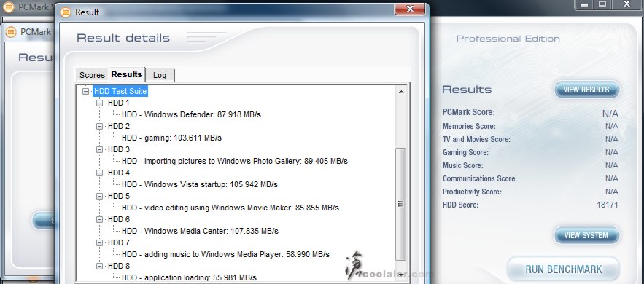This screenshot has height=284, width=644.
Task: Select the HDD 3 tree item
Action: (x=119, y=149)
